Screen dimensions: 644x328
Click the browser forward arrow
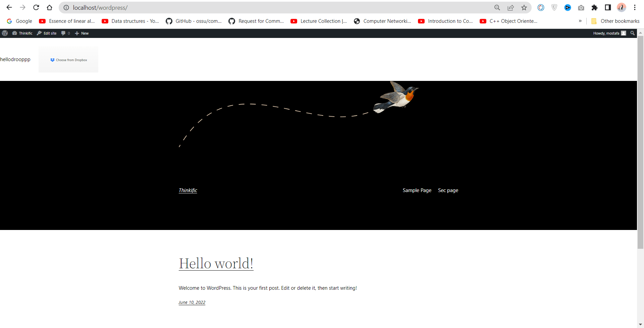pyautogui.click(x=22, y=7)
